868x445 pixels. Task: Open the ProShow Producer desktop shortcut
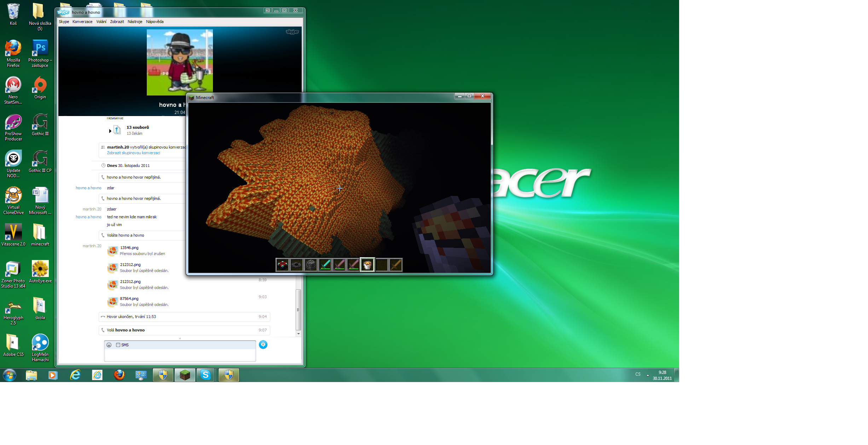pos(13,127)
